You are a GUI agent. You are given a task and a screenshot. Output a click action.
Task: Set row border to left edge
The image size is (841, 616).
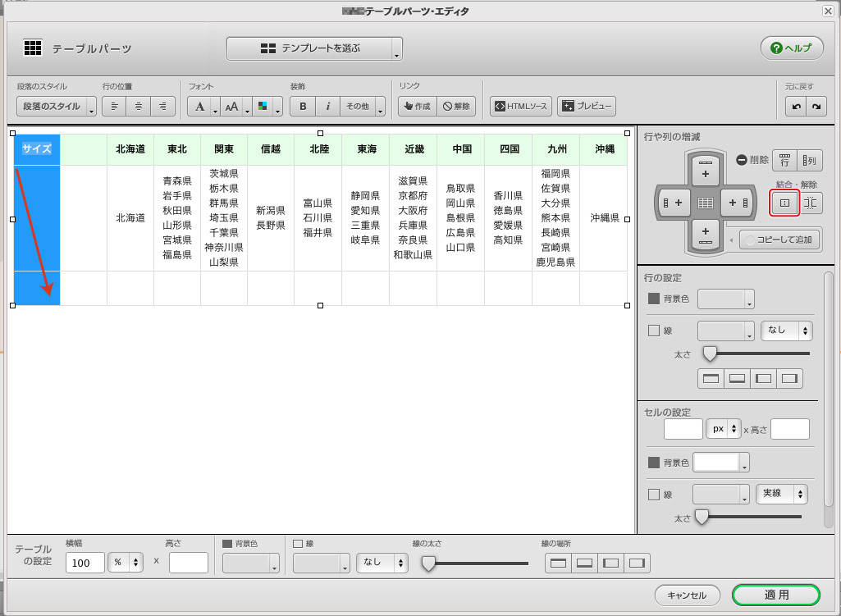coord(763,378)
